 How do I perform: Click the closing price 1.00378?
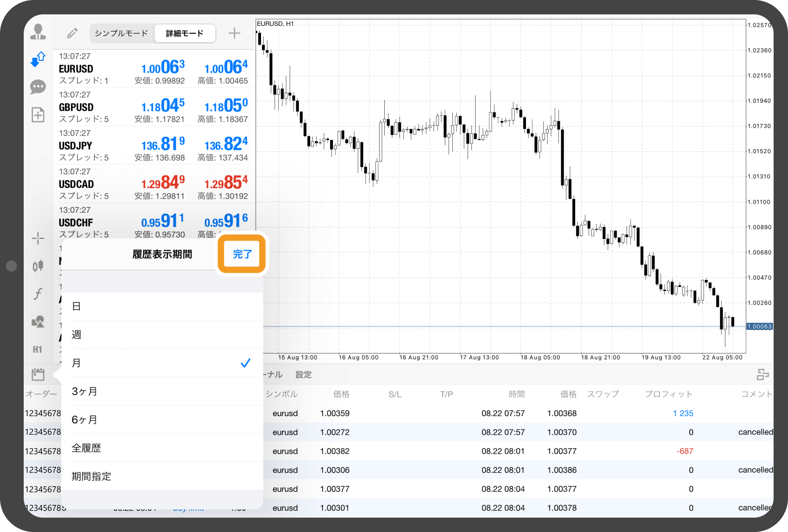[562, 508]
